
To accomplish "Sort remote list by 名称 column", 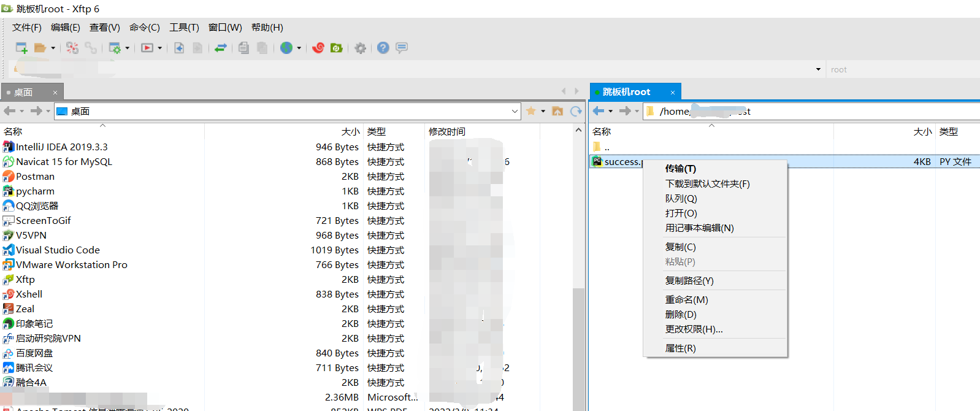I will click(x=602, y=132).
